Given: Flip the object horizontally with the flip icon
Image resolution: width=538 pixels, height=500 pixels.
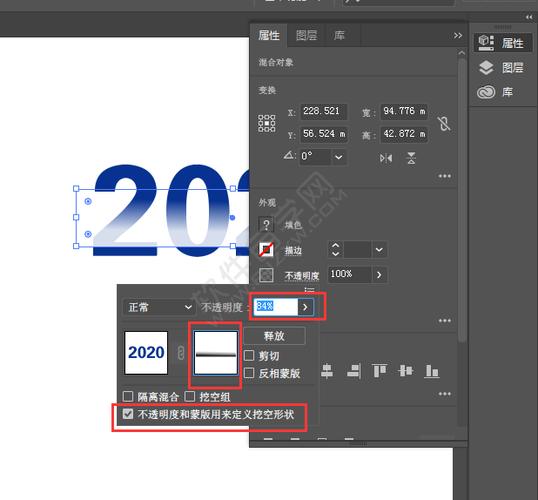Looking at the screenshot, I should (386, 158).
